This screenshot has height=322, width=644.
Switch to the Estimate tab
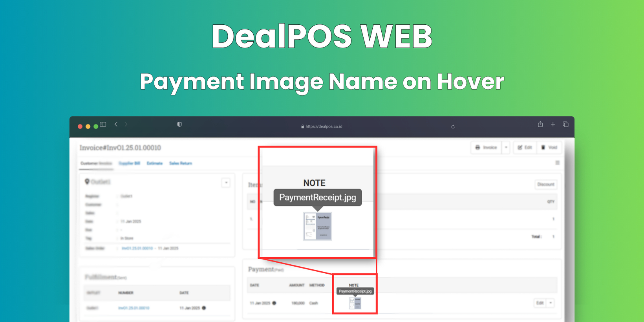155,163
